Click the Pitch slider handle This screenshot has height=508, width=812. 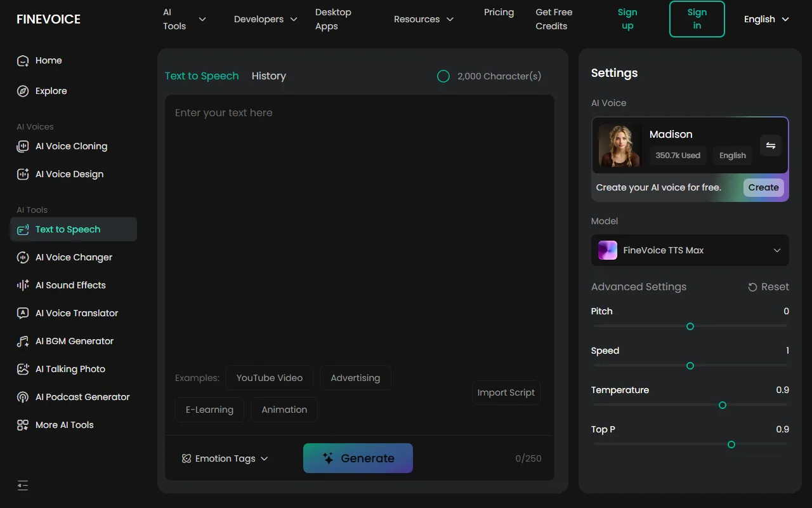tap(690, 326)
